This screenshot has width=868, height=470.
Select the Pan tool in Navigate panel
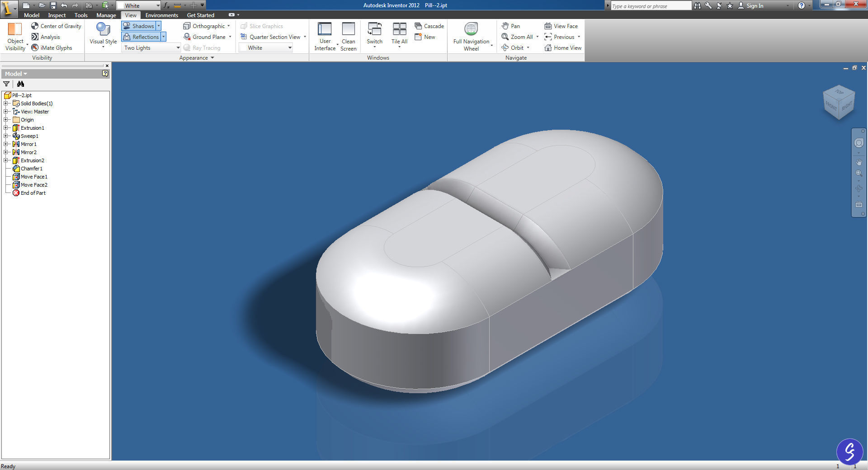tap(511, 26)
